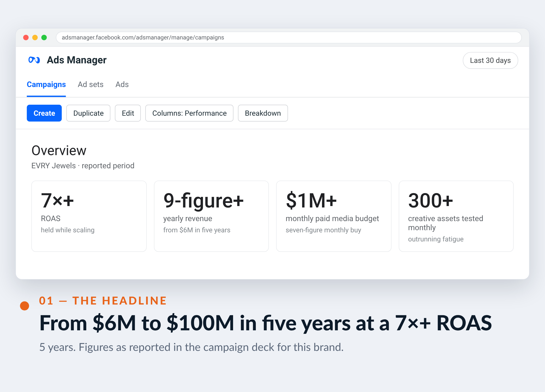Screen dimensions: 545x392
Task: Click the Overview heading
Action: click(x=59, y=150)
